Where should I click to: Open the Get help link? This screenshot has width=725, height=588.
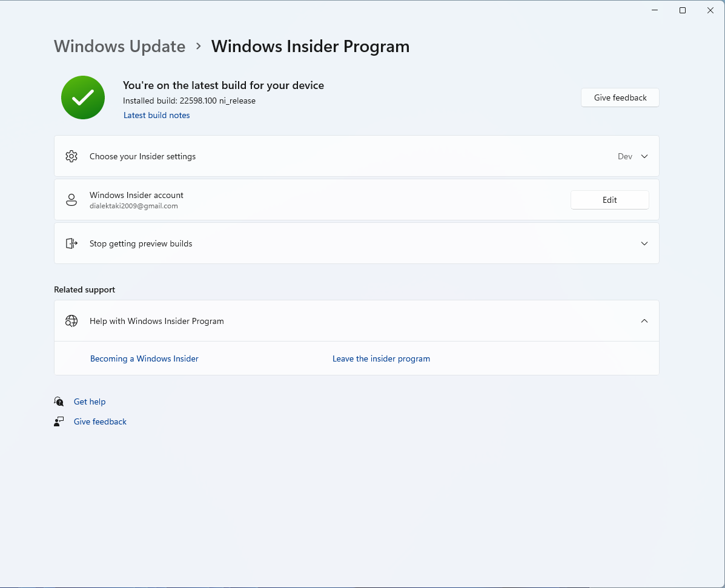point(90,401)
